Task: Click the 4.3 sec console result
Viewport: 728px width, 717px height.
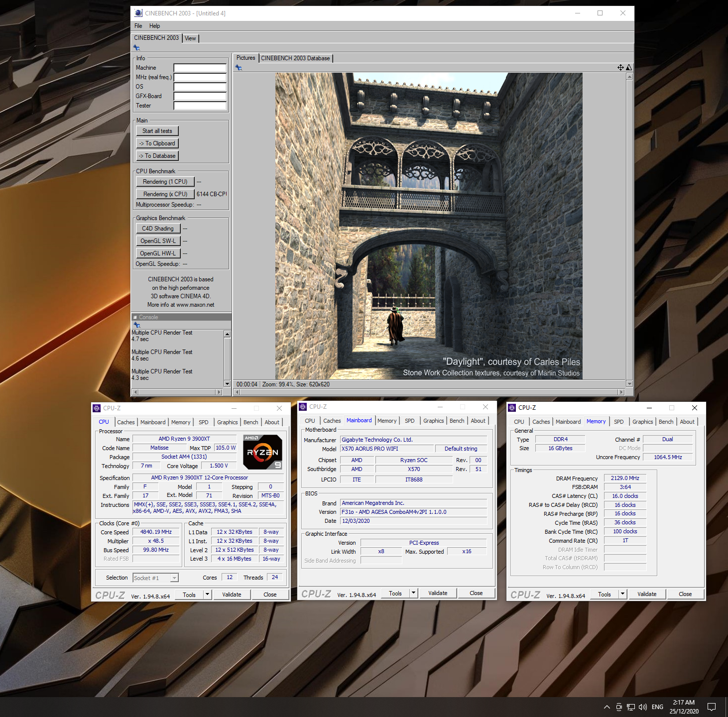Action: [140, 378]
